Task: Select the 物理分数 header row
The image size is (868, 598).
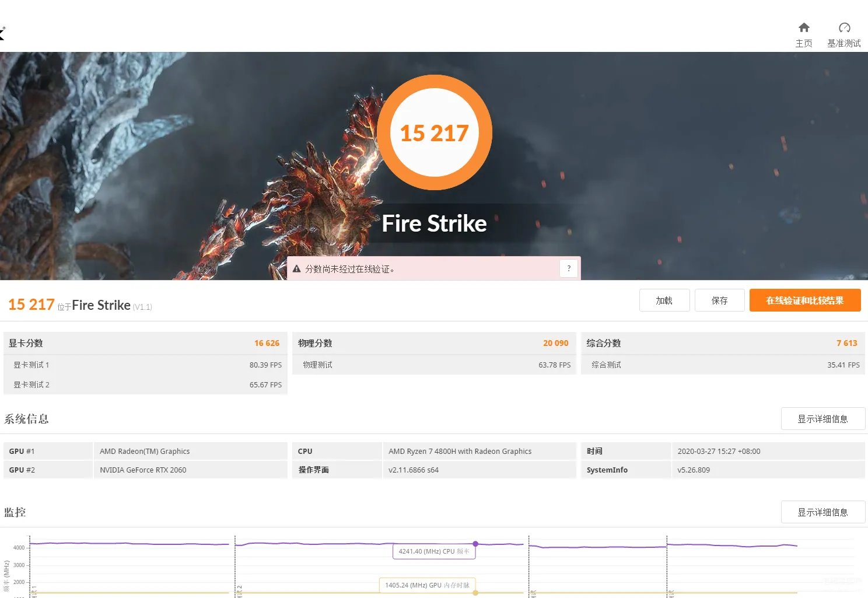Action: pyautogui.click(x=434, y=343)
